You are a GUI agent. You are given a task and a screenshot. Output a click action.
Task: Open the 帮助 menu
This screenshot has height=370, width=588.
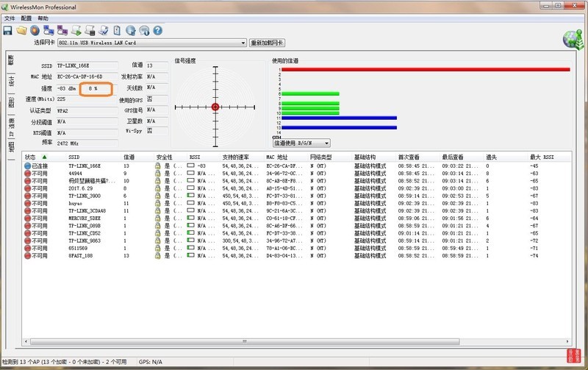(x=43, y=18)
